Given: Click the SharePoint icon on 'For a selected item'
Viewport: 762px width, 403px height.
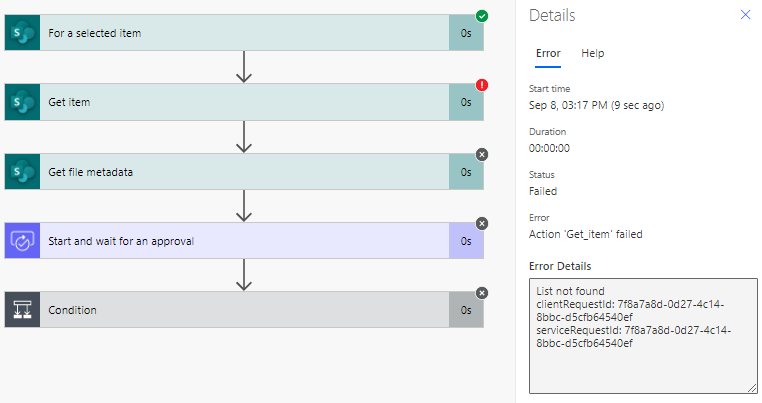Looking at the screenshot, I should [x=22, y=33].
